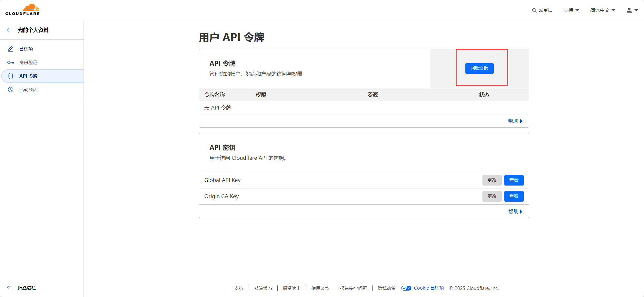Open the 招贤纳士 footer link
The height and width of the screenshot is (297, 644).
(x=292, y=288)
